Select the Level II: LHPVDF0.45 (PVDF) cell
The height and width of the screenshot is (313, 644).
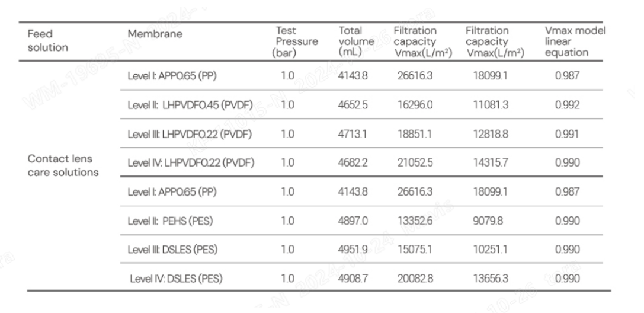point(190,105)
